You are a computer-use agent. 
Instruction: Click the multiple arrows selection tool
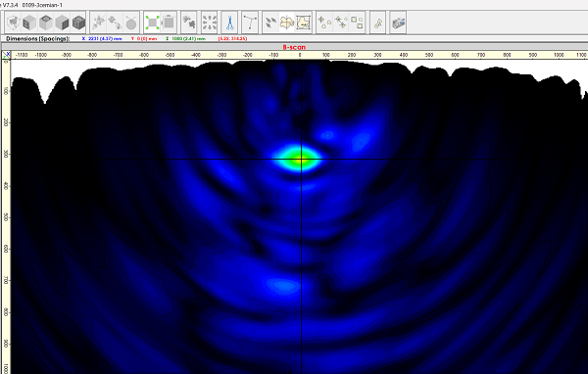pos(270,23)
